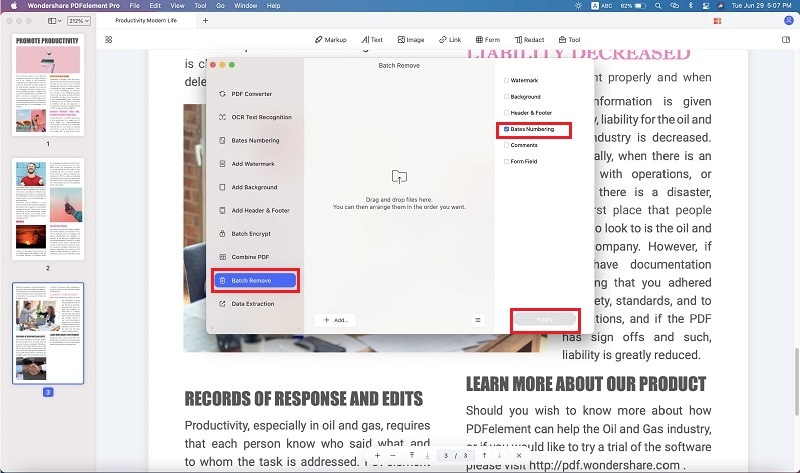Select the Image tool in toolbar
Image resolution: width=800 pixels, height=473 pixels.
click(411, 39)
